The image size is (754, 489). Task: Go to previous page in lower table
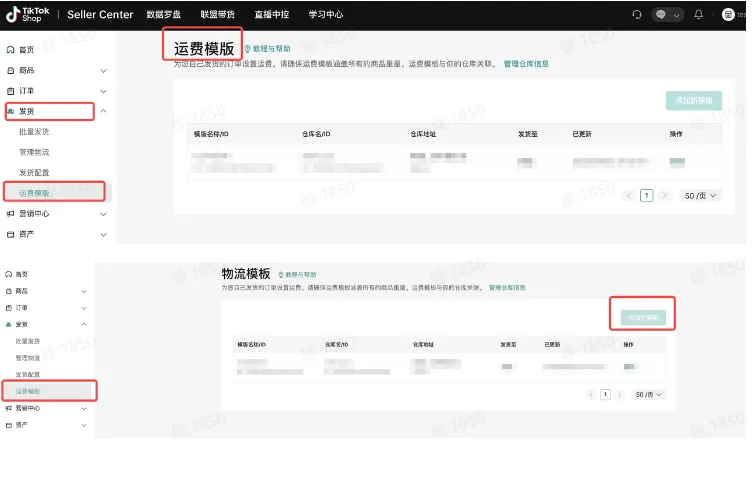(x=591, y=395)
